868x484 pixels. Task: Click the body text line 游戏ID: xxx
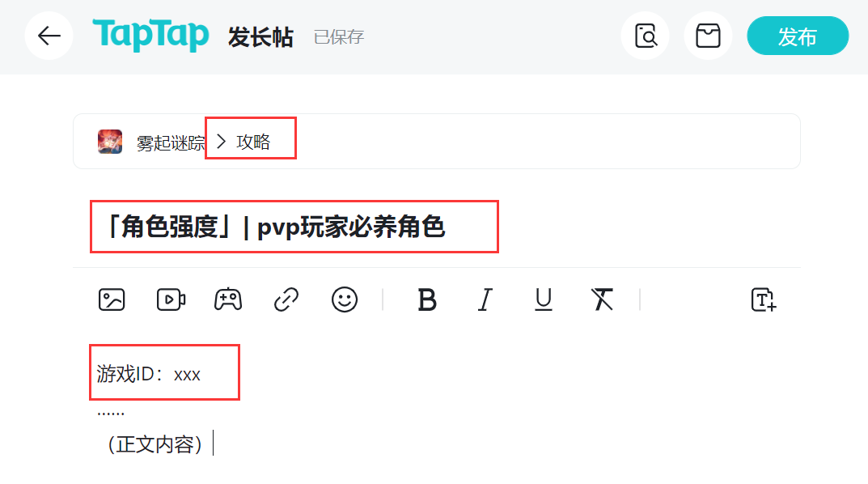(148, 375)
